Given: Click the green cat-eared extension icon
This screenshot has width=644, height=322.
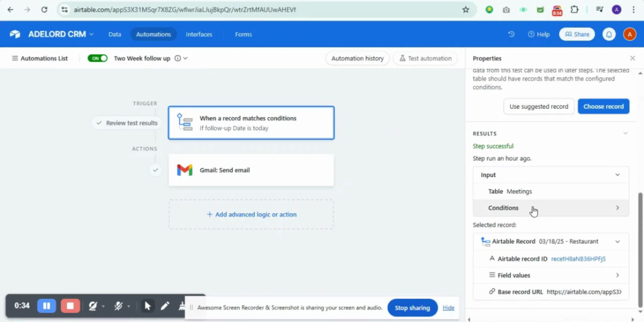Looking at the screenshot, I should pyautogui.click(x=540, y=10).
